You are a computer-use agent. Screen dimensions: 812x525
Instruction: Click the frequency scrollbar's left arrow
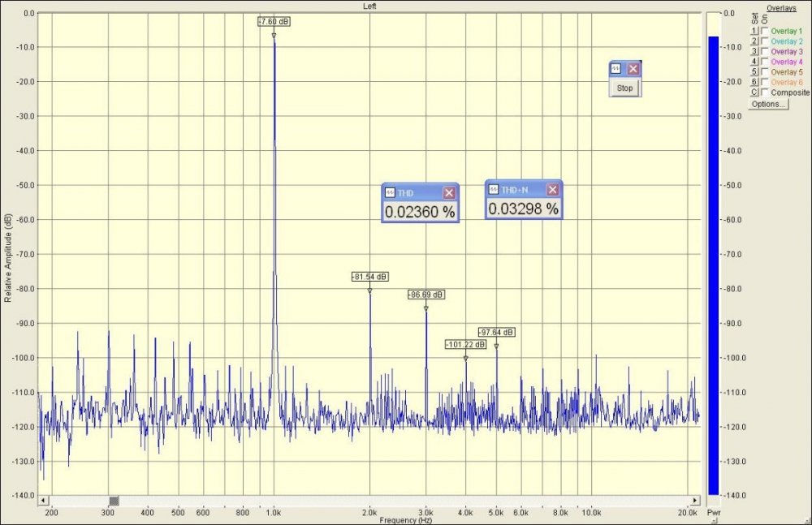click(43, 501)
